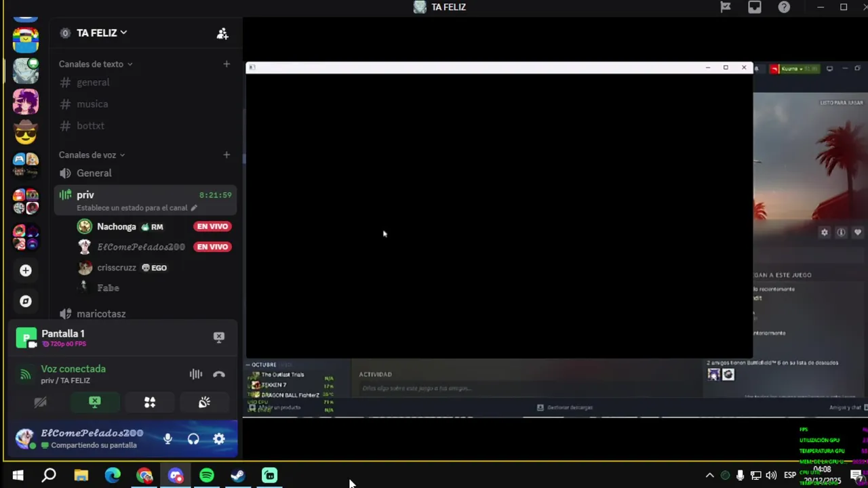This screenshot has width=868, height=488.
Task: Create voice channel with plus icon
Action: pyautogui.click(x=226, y=155)
